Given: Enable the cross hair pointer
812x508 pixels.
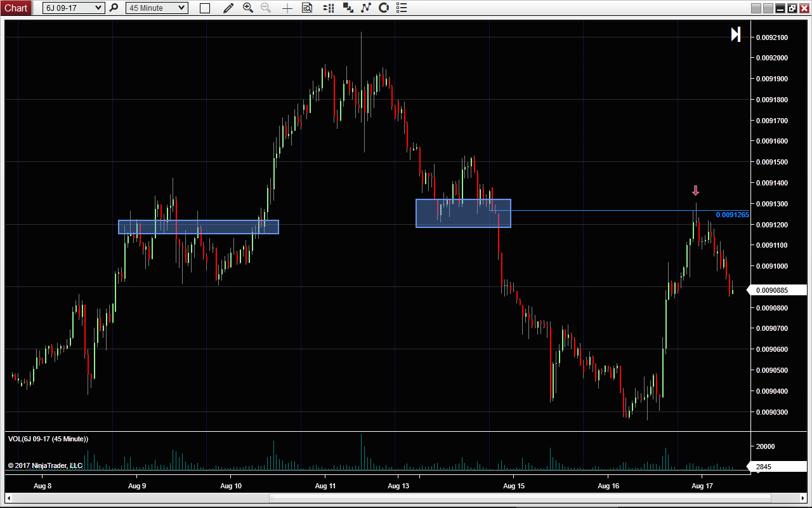Looking at the screenshot, I should point(287,8).
